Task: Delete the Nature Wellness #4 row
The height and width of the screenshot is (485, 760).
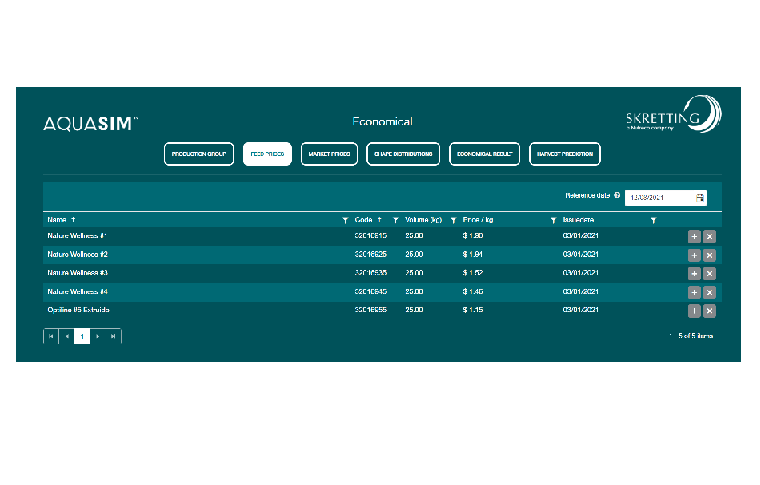Action: (709, 292)
